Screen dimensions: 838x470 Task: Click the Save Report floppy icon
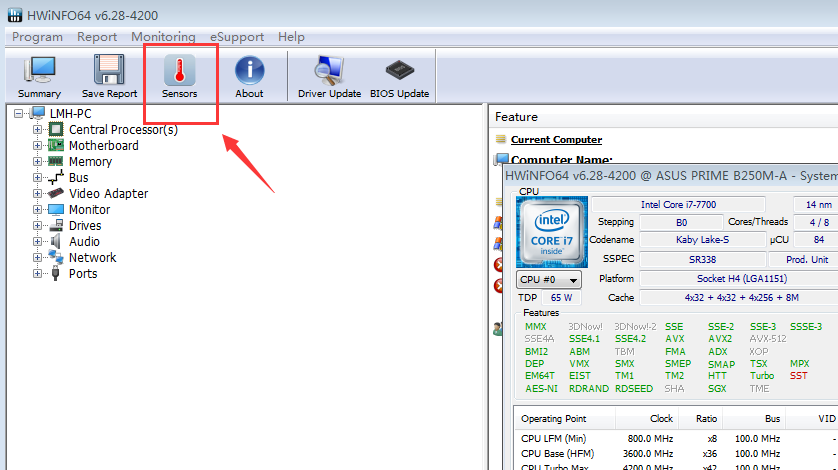pos(109,70)
